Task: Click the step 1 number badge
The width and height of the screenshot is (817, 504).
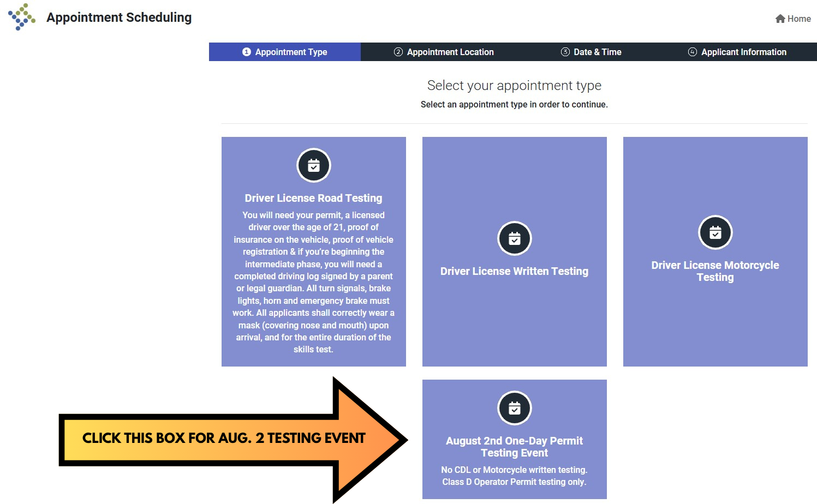Action: (x=247, y=52)
